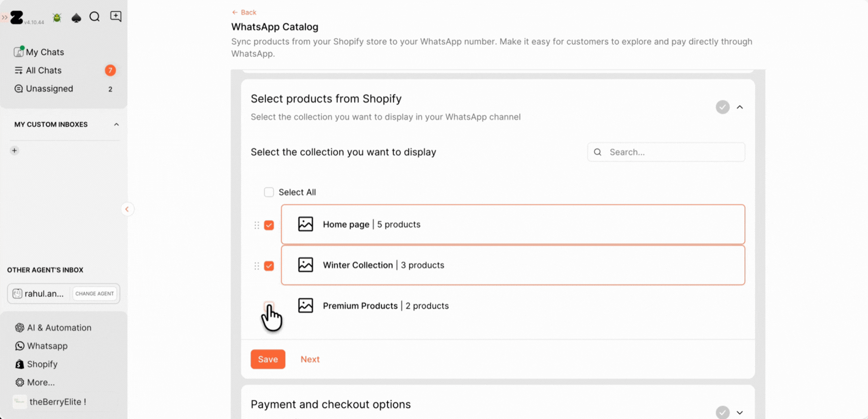The height and width of the screenshot is (419, 868).
Task: Collapse the Select products from Shopify section
Action: point(740,107)
